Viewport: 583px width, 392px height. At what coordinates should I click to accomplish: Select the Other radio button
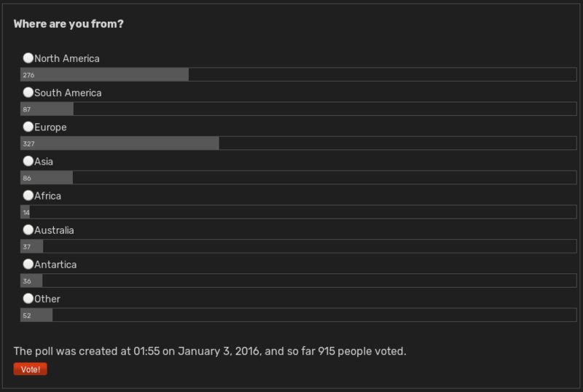28,298
